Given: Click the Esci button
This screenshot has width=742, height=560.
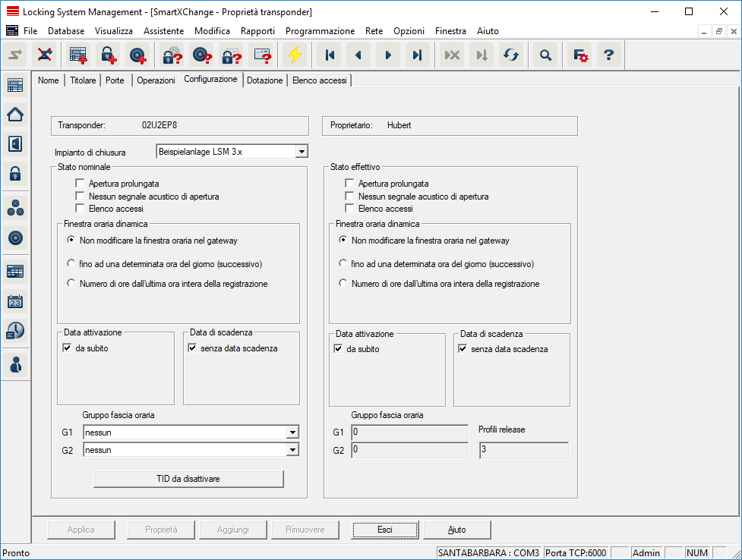Looking at the screenshot, I should click(x=385, y=530).
